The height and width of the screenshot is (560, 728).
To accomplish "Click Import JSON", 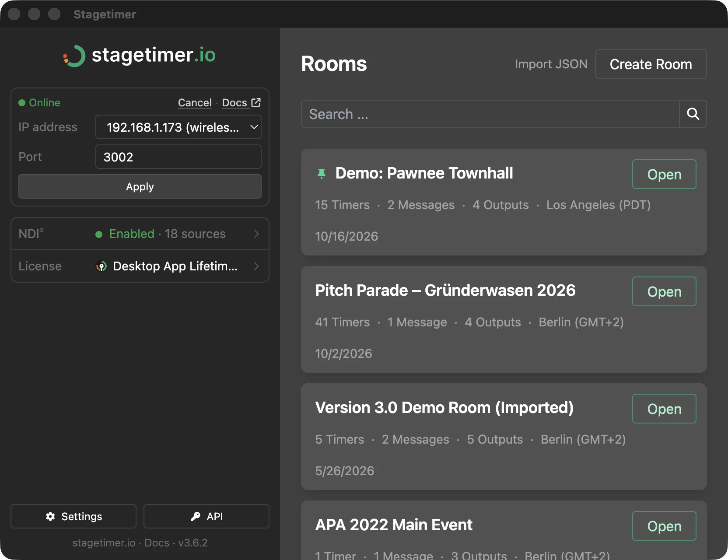I will 551,64.
